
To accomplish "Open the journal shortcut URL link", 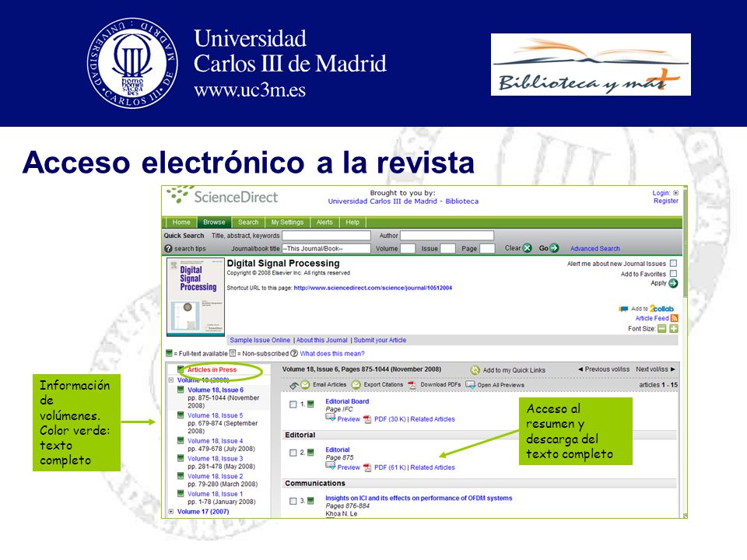I will (373, 288).
